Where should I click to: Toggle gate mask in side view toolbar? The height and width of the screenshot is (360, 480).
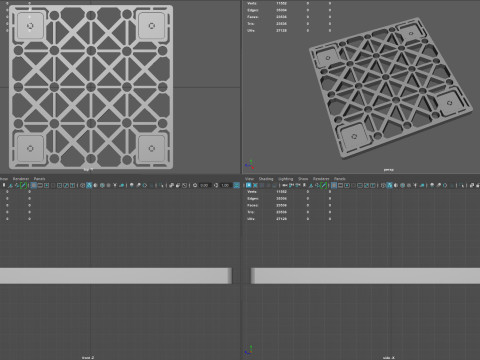click(x=353, y=185)
